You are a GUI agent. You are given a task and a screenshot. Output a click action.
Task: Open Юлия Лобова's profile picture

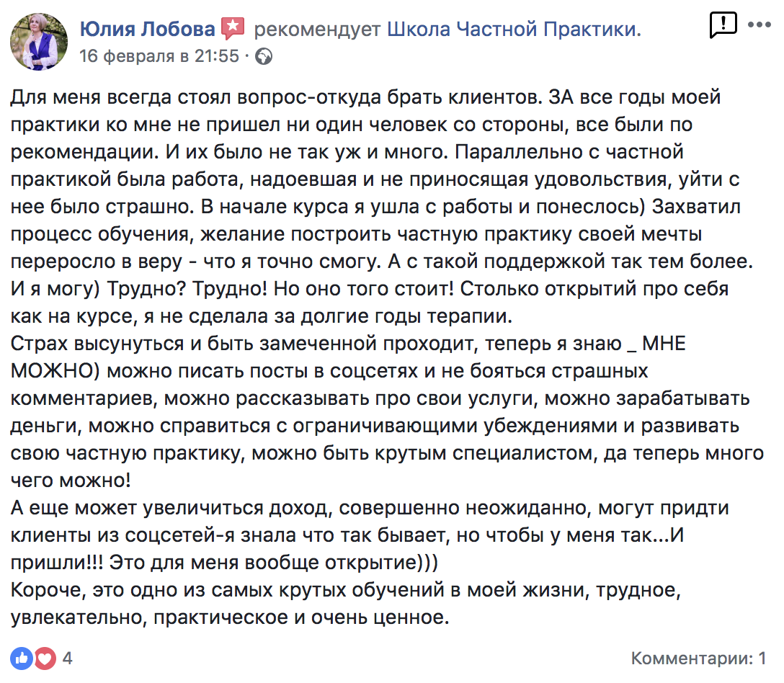pyautogui.click(x=39, y=42)
